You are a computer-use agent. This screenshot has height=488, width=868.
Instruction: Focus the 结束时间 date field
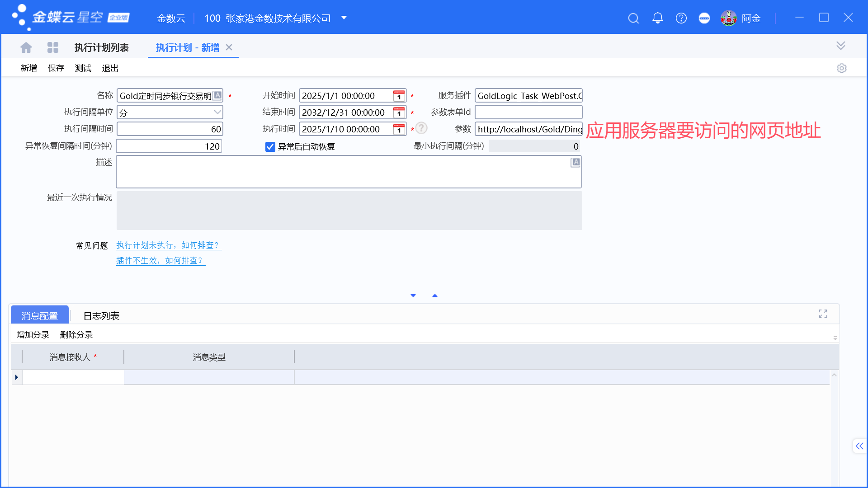click(353, 113)
